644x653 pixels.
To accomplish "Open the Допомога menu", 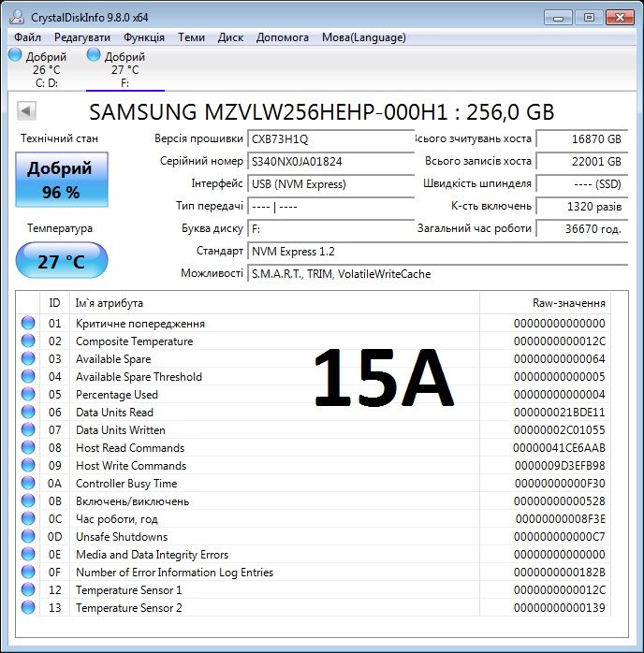I will coord(282,37).
